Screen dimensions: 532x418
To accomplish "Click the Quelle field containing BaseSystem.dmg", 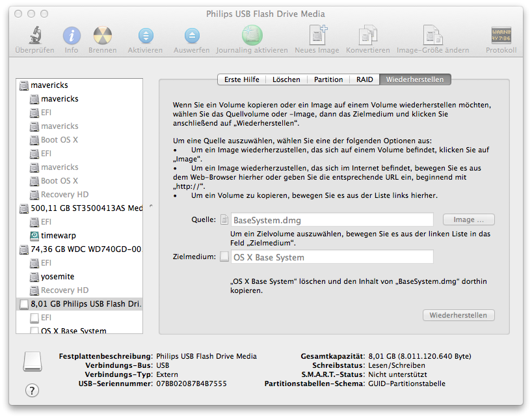I will [x=332, y=220].
